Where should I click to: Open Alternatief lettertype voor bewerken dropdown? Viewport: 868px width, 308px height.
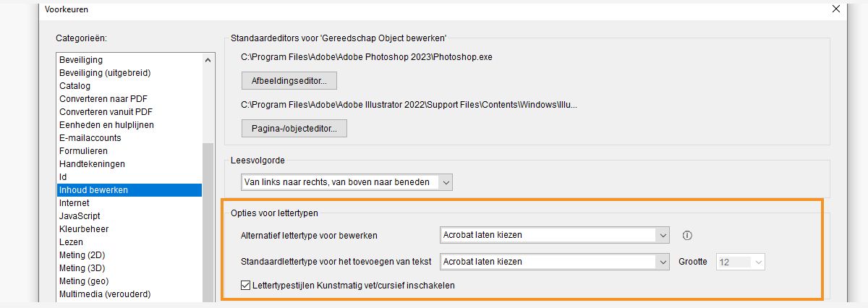click(555, 235)
